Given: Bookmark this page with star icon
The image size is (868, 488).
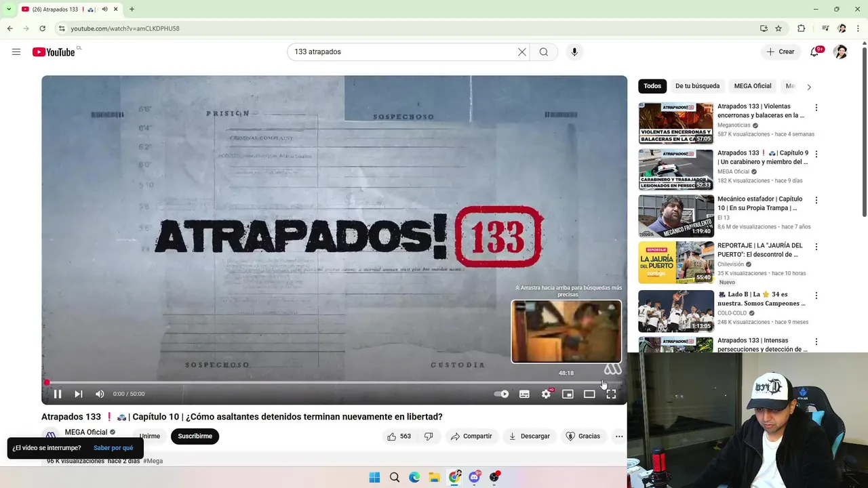Looking at the screenshot, I should coord(778,28).
